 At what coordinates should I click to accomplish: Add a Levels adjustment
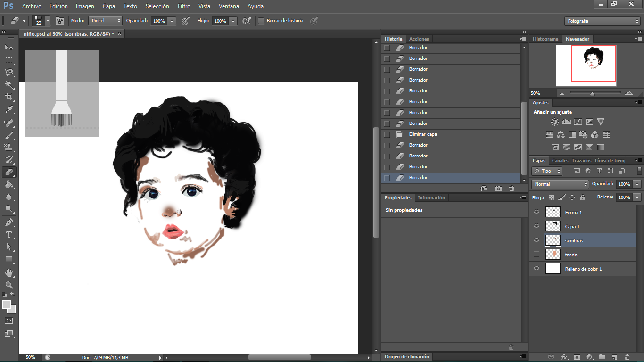566,122
